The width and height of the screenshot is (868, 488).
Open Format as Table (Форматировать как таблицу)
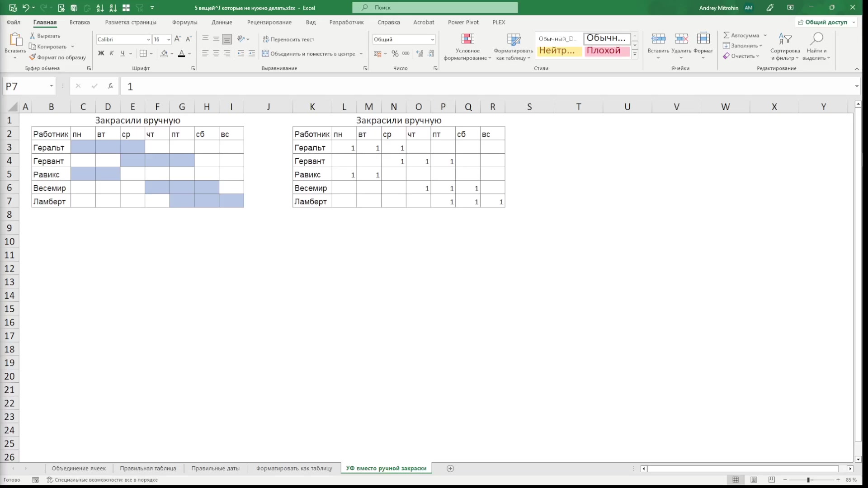pos(514,47)
